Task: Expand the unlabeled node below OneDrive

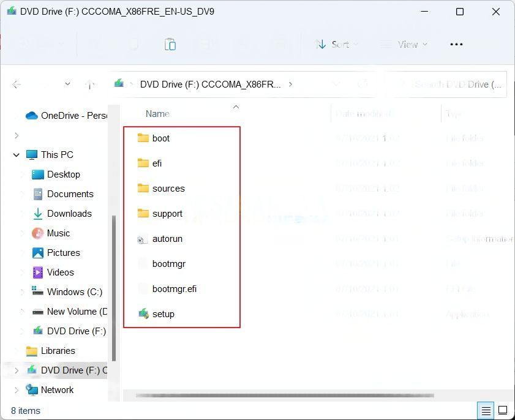Action: pos(17,135)
